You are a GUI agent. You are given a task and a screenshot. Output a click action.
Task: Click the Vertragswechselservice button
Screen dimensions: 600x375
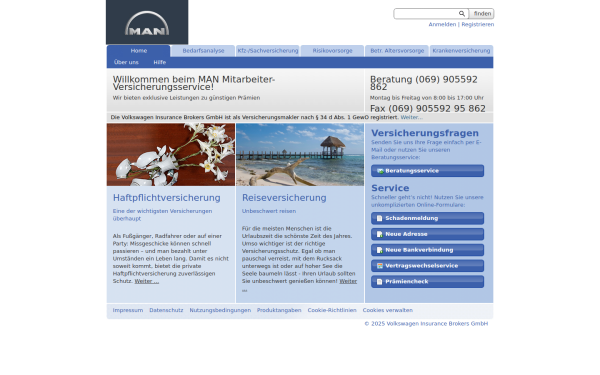pyautogui.click(x=427, y=266)
